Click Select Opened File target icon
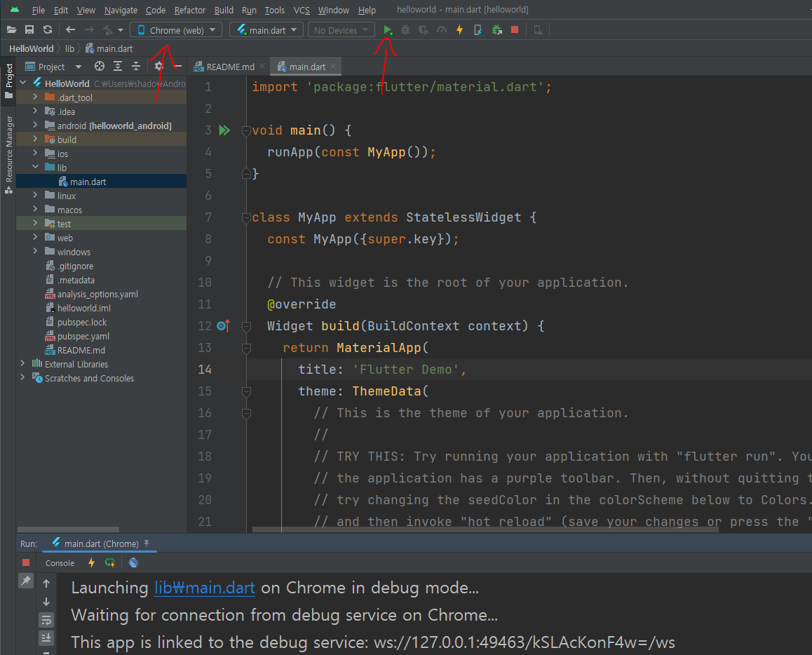 tap(100, 66)
